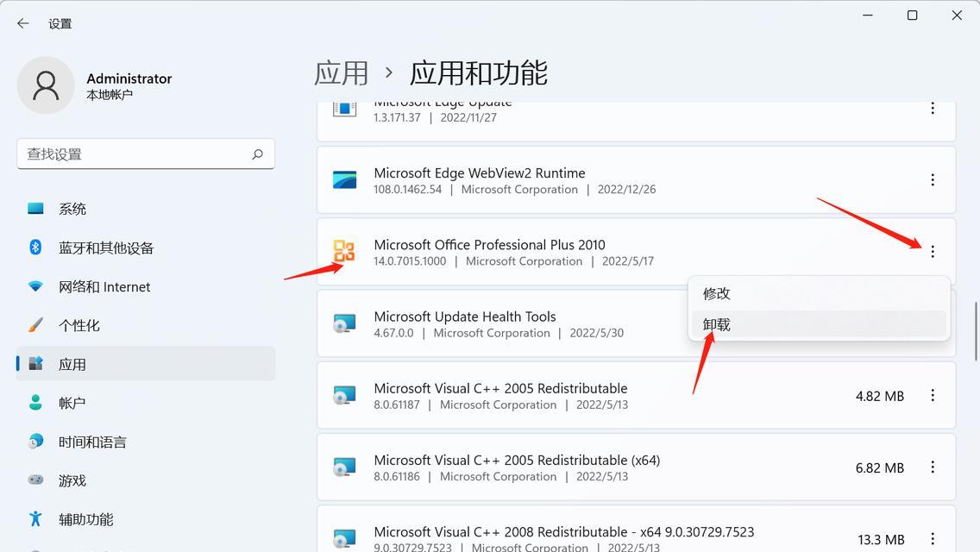Click the Microsoft Edge Update app icon

[x=344, y=110]
